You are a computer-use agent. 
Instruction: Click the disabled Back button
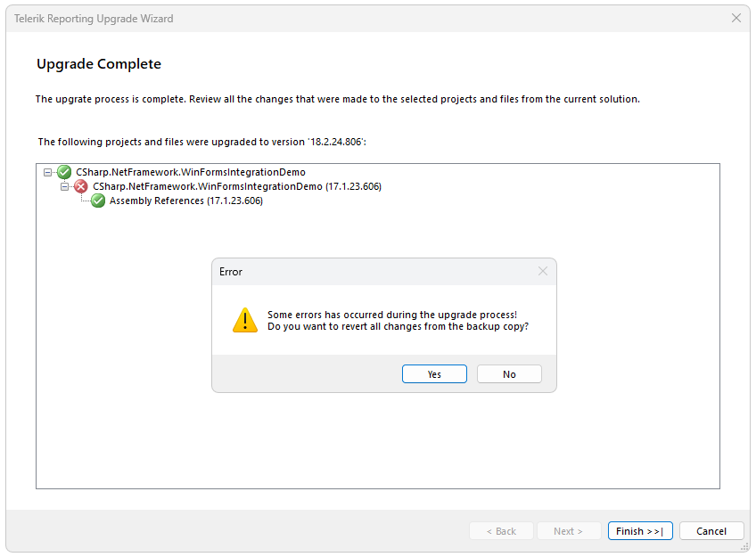(x=501, y=530)
